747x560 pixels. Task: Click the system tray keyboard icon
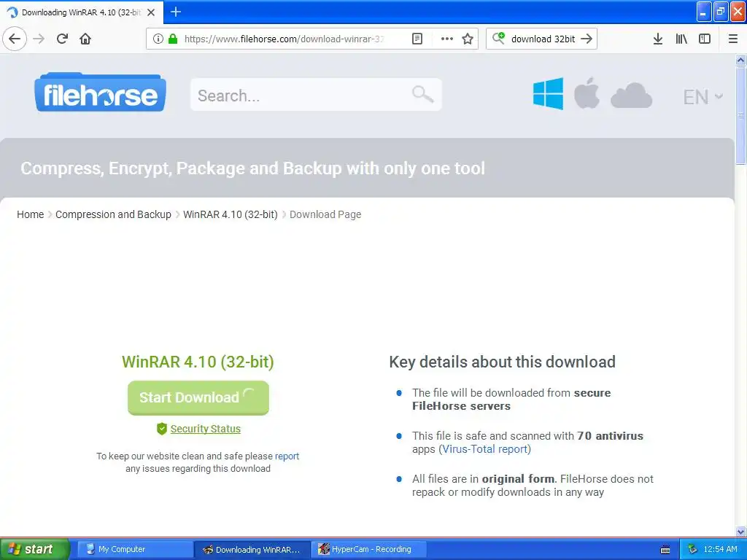tap(665, 550)
